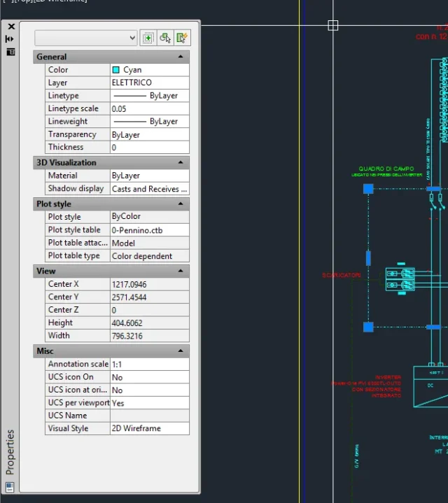Image resolution: width=448 pixels, height=503 pixels.
Task: Click the Center Z value 0
Action: pyautogui.click(x=150, y=310)
